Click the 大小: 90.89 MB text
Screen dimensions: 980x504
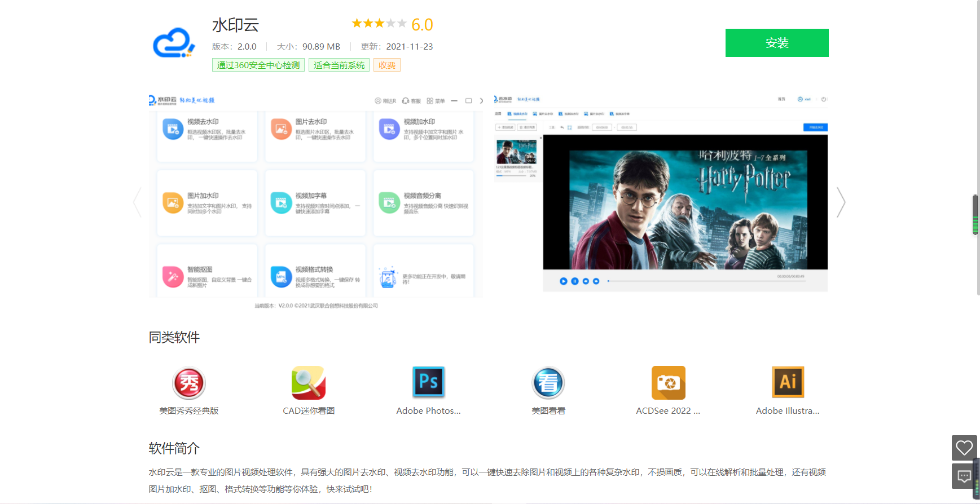tap(308, 47)
